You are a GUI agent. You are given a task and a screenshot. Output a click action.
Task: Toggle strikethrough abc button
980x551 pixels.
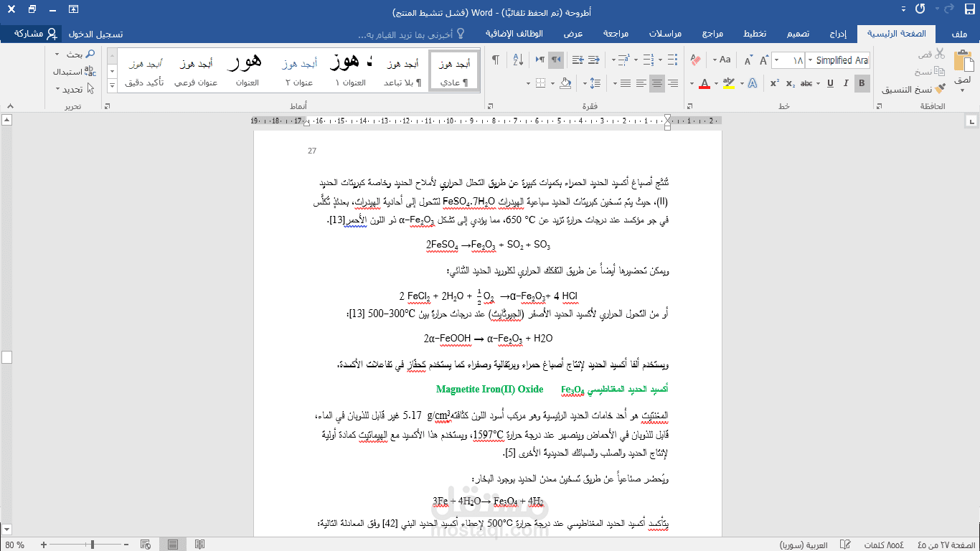click(x=806, y=83)
